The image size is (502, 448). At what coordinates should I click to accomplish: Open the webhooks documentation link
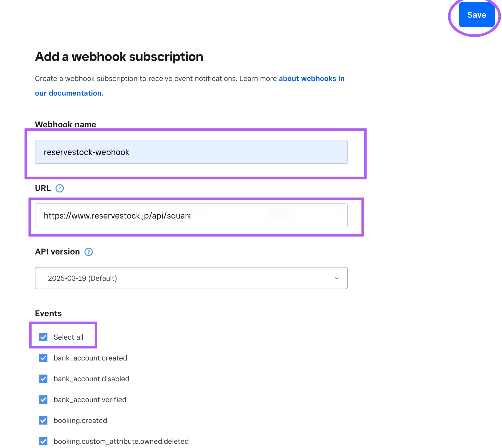point(311,78)
